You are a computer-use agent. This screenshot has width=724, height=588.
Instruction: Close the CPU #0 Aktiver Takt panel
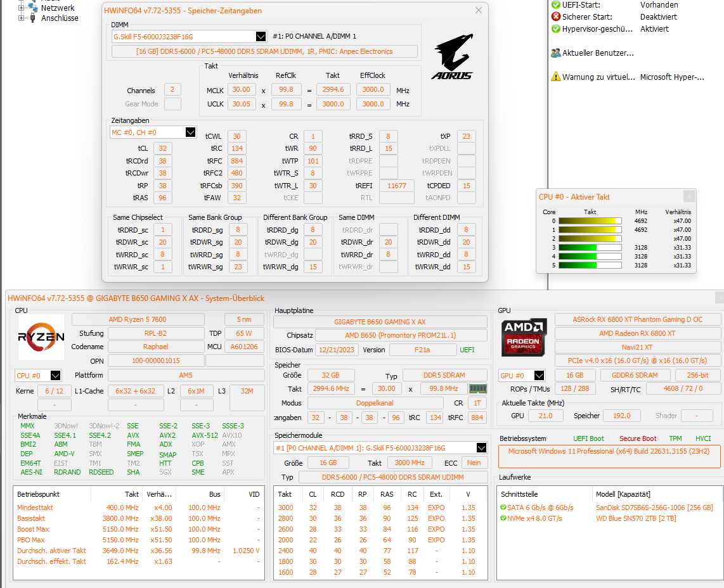coord(689,196)
